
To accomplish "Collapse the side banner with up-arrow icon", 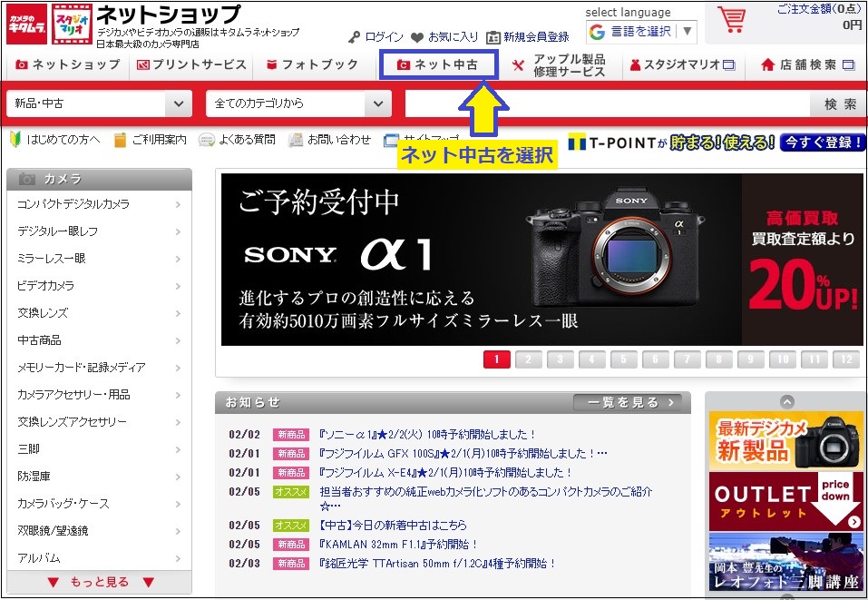I will click(786, 401).
